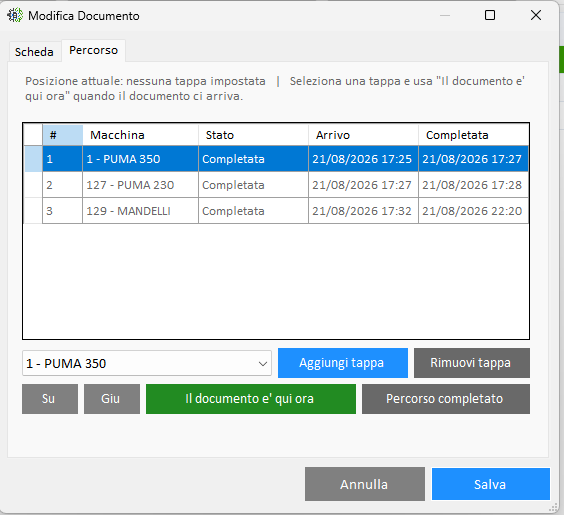Cancel changes with Annulla
564x515 pixels.
tap(365, 484)
